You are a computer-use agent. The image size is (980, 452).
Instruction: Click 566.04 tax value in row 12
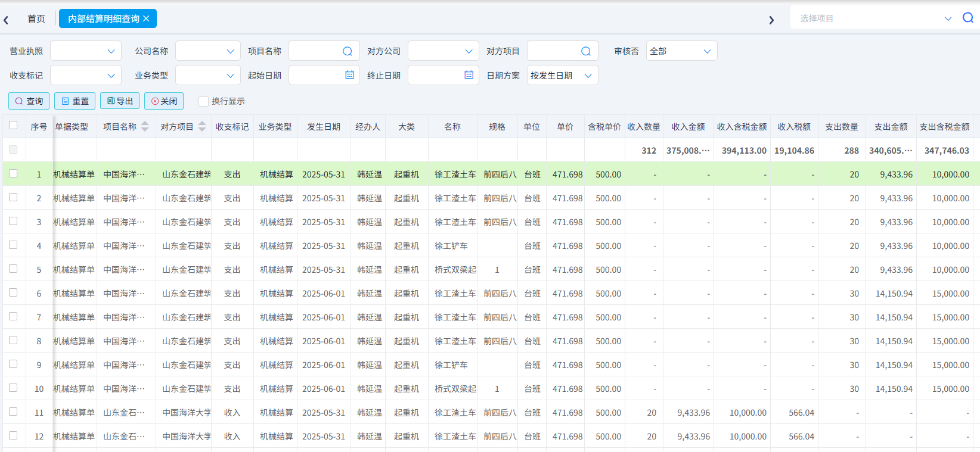801,437
